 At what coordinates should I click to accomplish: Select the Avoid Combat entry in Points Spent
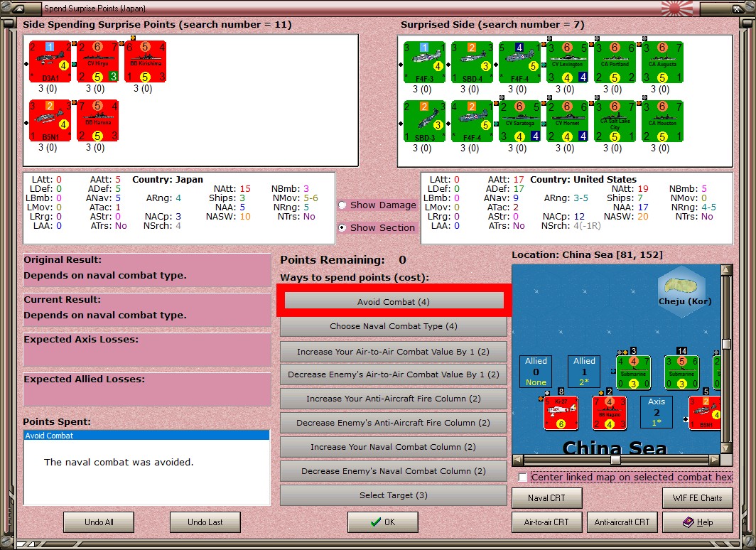click(x=146, y=436)
